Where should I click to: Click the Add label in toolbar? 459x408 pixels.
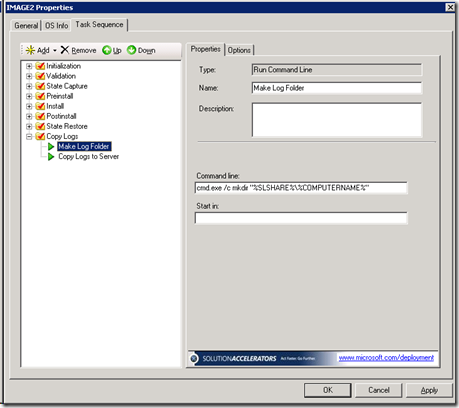click(43, 50)
